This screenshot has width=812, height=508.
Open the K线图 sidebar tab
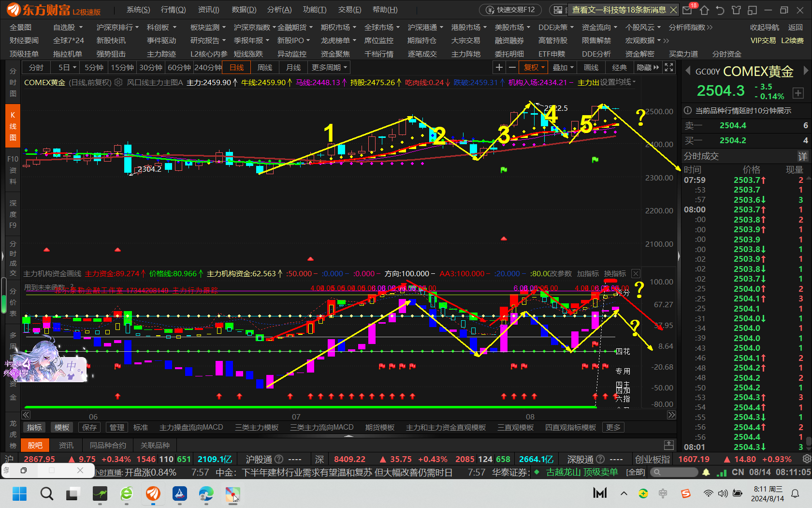point(13,126)
